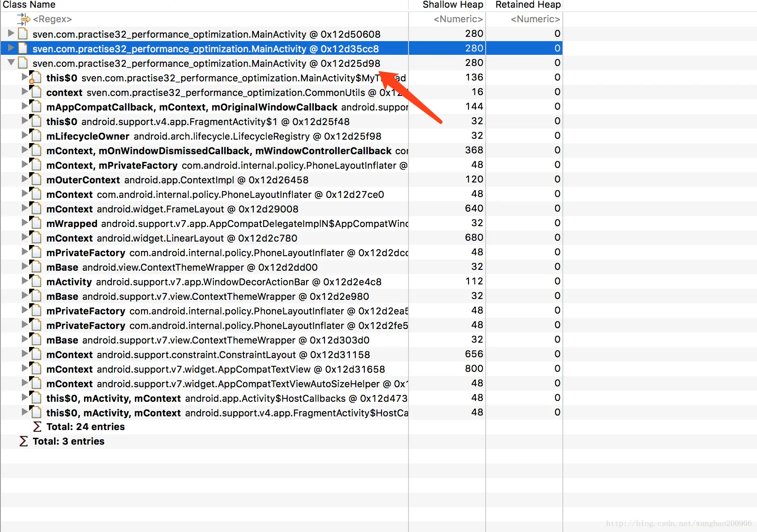The image size is (757, 532).
Task: Sort by the Shallow Heap column header
Action: click(x=447, y=5)
